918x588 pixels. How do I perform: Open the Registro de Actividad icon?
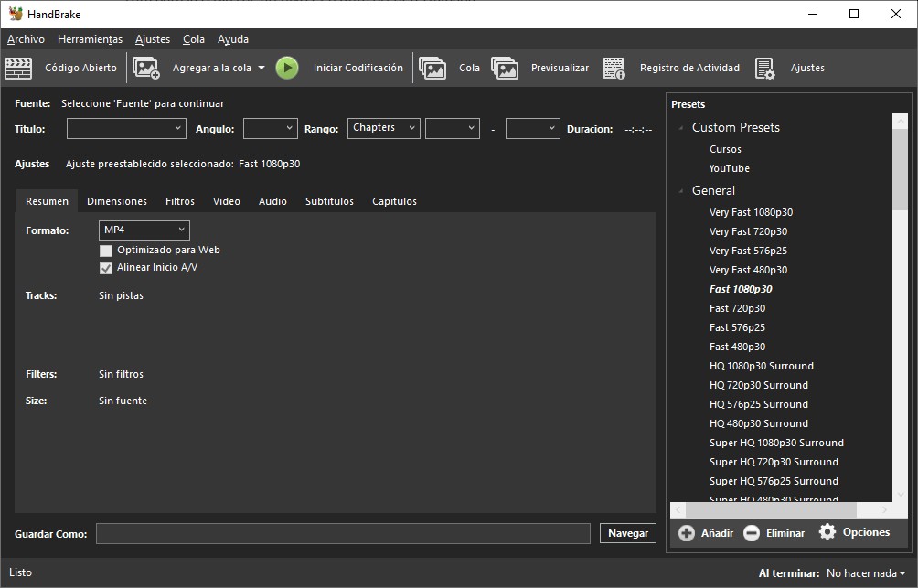[x=614, y=68]
